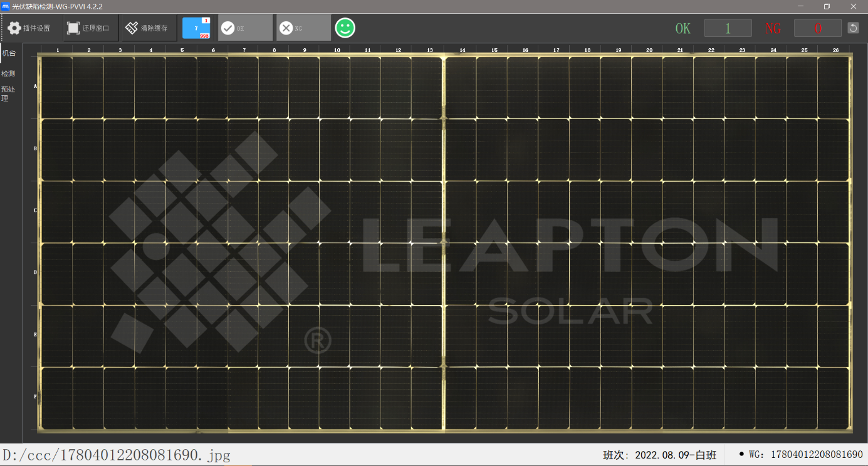
Task: Click ruler column label 10
Action: point(337,49)
